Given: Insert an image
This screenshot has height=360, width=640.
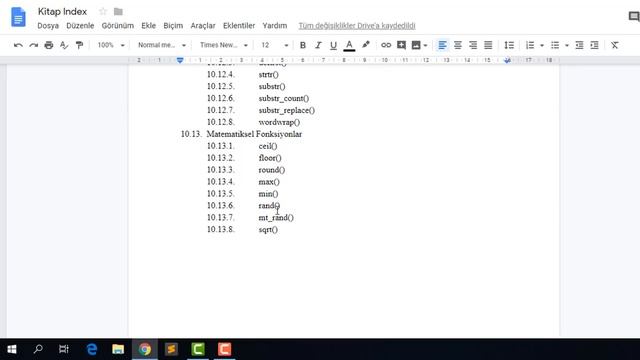Looking at the screenshot, I should pyautogui.click(x=416, y=45).
